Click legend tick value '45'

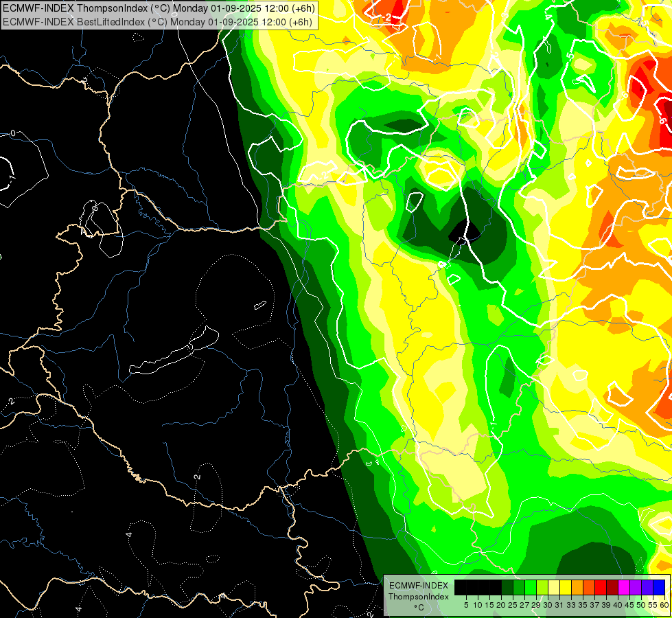(x=630, y=605)
